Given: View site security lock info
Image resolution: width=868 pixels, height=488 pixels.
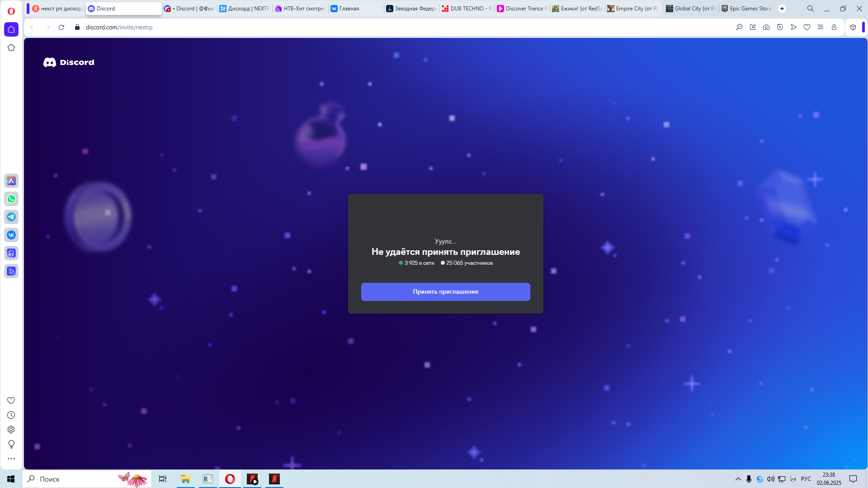Looking at the screenshot, I should point(77,27).
